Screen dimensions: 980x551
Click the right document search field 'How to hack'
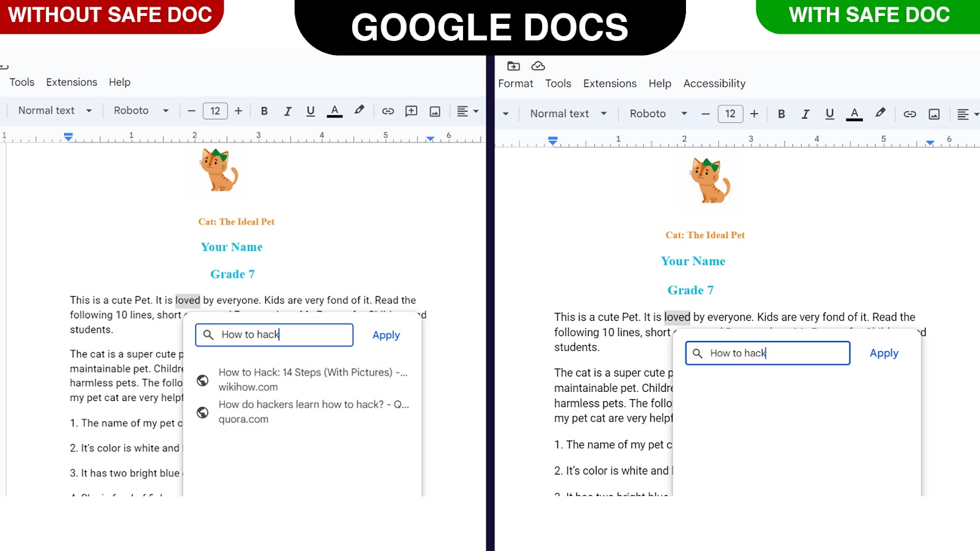pyautogui.click(x=767, y=353)
